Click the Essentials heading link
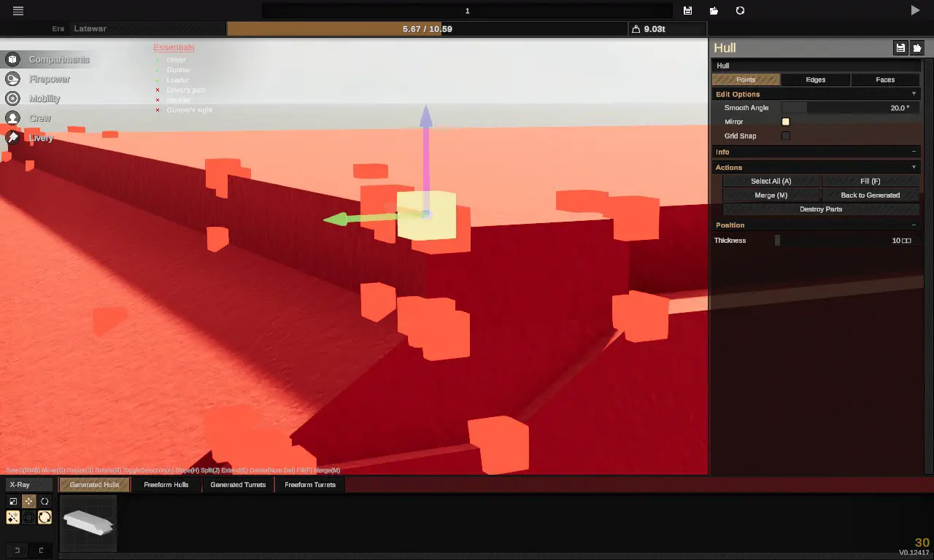 tap(174, 47)
